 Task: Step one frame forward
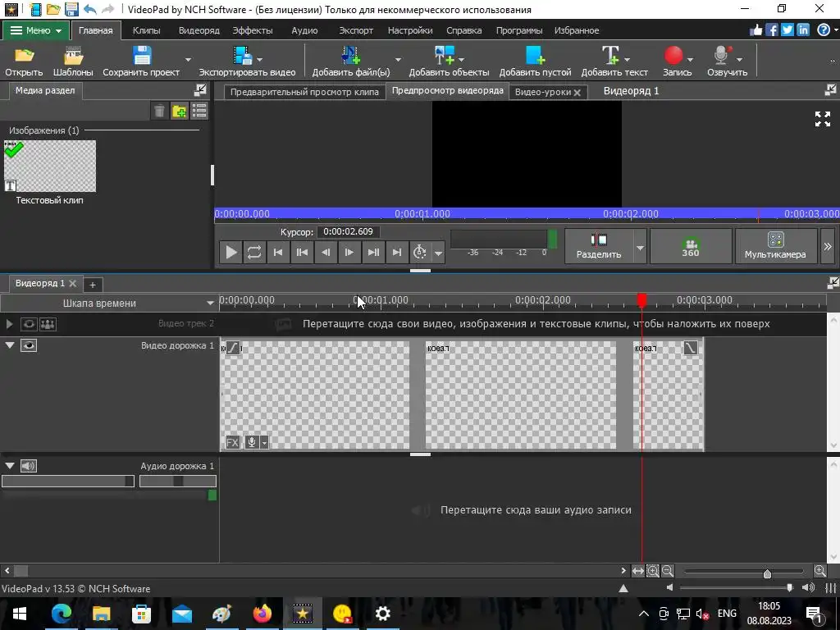349,252
